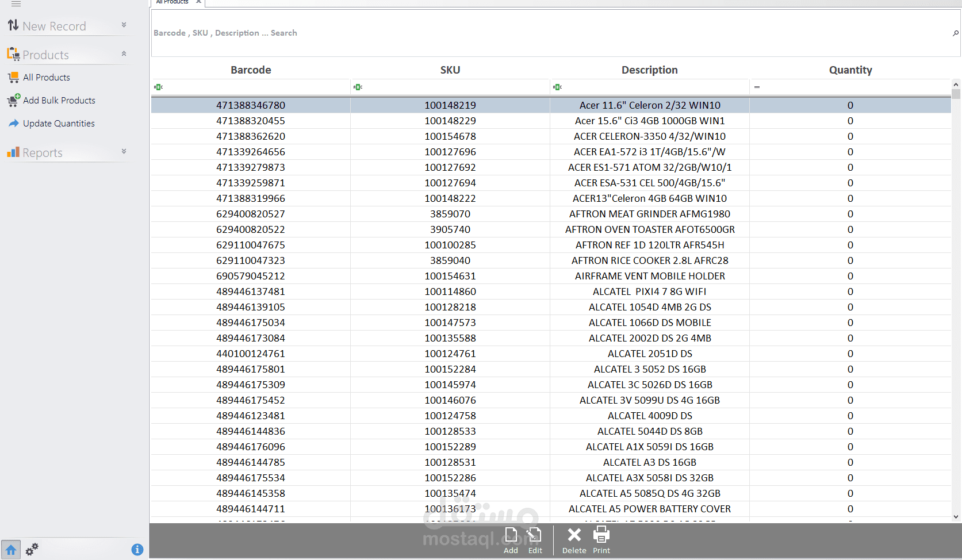Expand the Reports section

click(x=124, y=151)
